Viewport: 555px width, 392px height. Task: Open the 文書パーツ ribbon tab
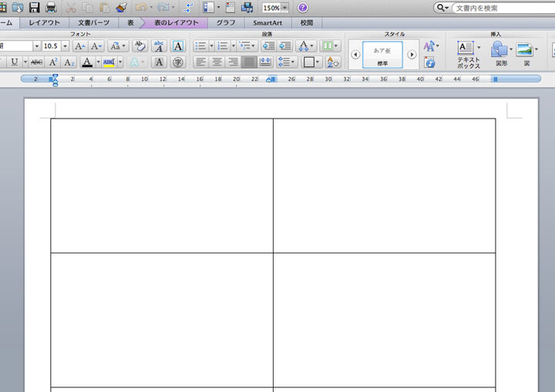point(93,23)
